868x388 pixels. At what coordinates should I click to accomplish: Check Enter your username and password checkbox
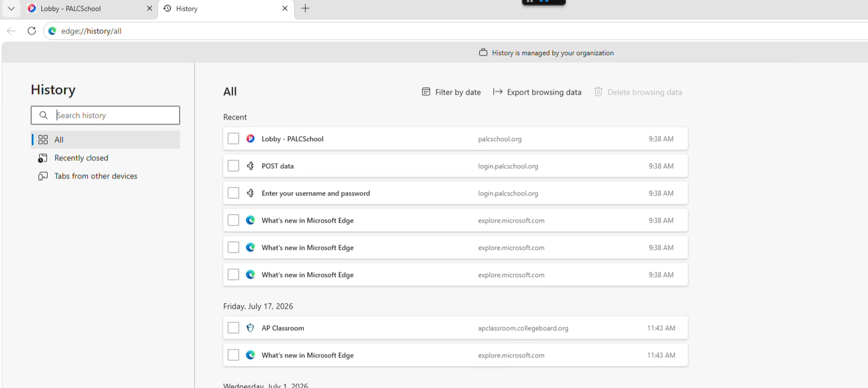(x=233, y=193)
